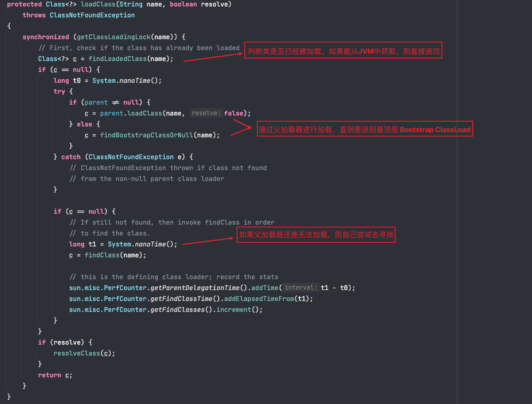This screenshot has width=532, height=404.
Task: Click 'if (resolve) {' line
Action: click(x=65, y=343)
